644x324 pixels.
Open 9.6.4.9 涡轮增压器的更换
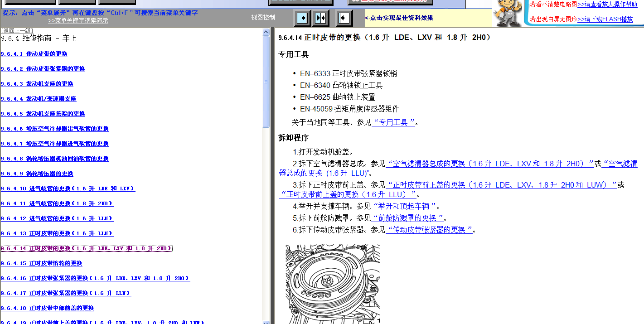pyautogui.click(x=37, y=174)
